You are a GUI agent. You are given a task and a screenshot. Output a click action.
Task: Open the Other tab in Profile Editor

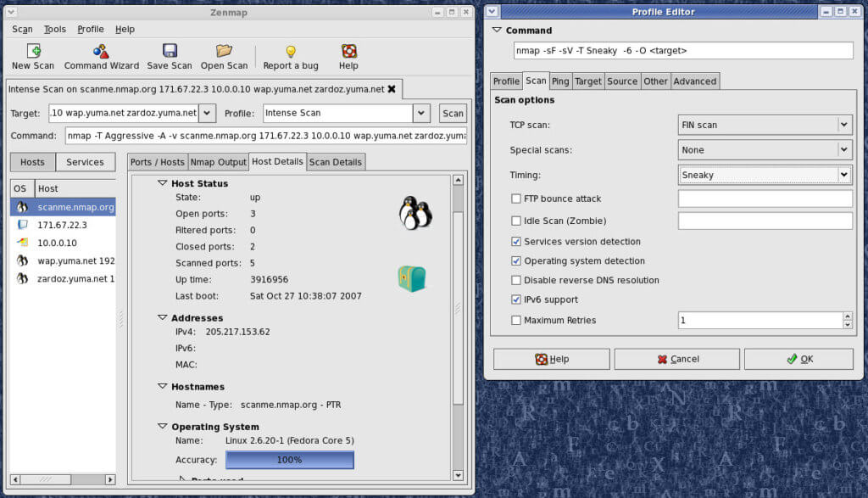point(655,81)
